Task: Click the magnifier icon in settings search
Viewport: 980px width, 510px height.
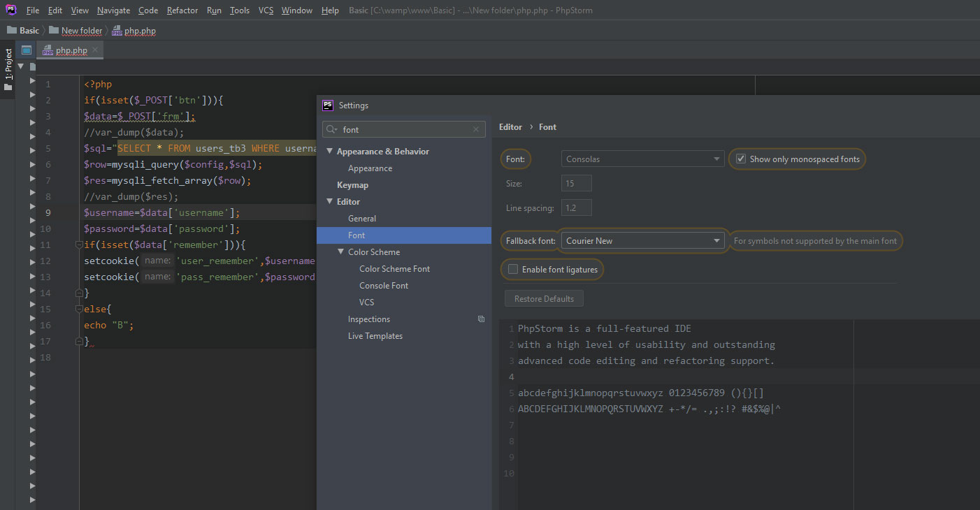Action: click(x=331, y=129)
